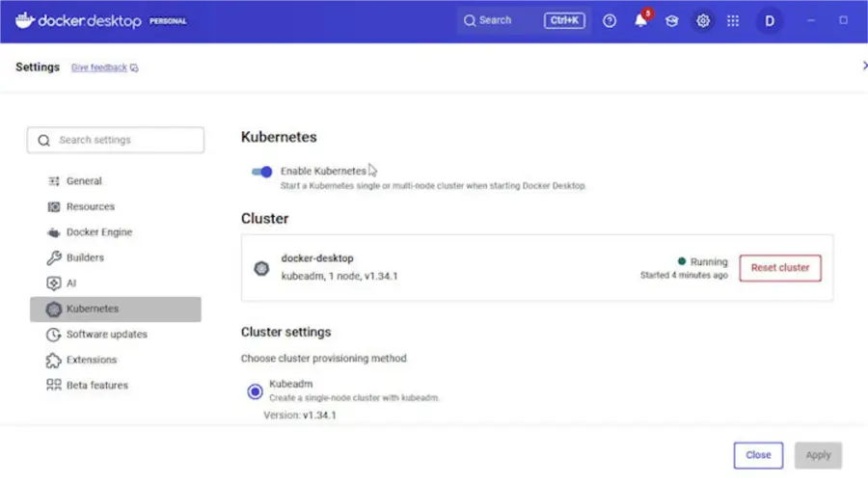Click 'Started 4 minutes ago' text

pos(684,275)
